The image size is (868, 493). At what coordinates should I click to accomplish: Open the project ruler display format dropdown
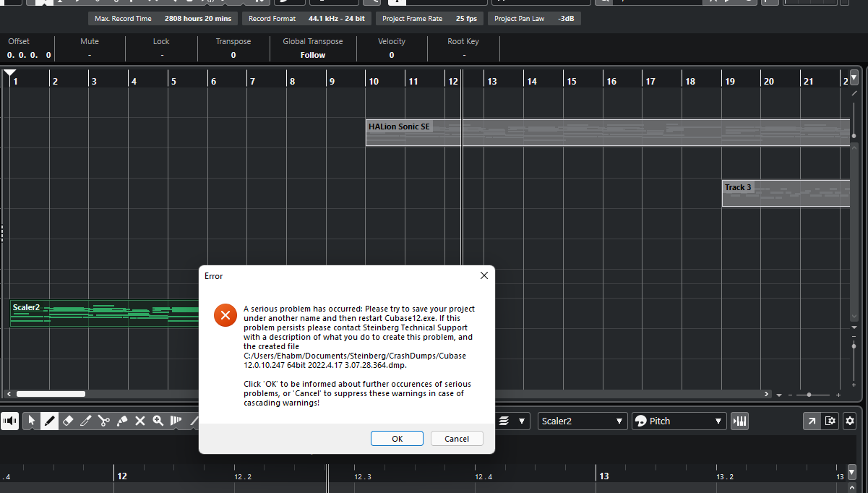[854, 77]
